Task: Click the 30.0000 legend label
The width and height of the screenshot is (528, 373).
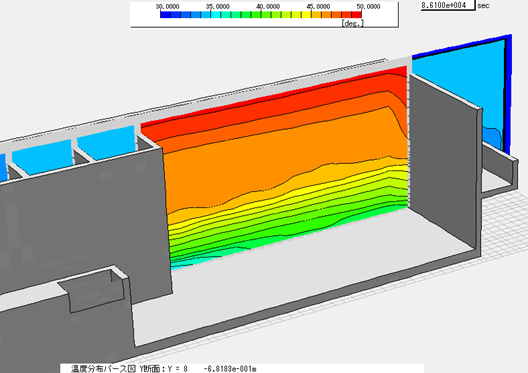Action: pyautogui.click(x=167, y=6)
